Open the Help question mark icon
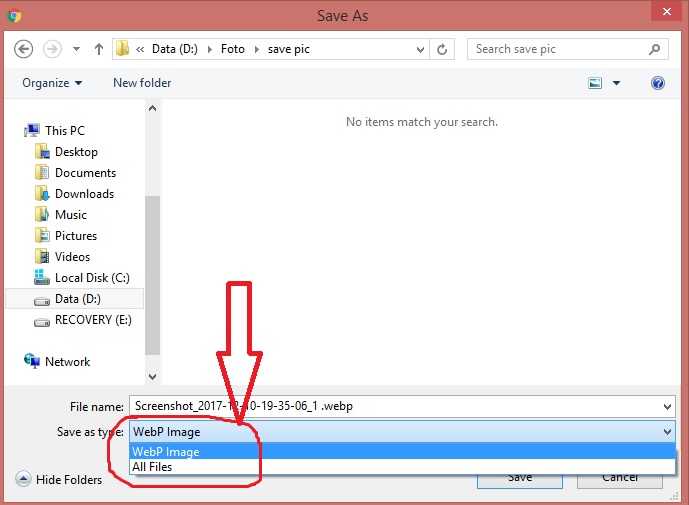Screen dimensions: 689x505 coord(658,83)
